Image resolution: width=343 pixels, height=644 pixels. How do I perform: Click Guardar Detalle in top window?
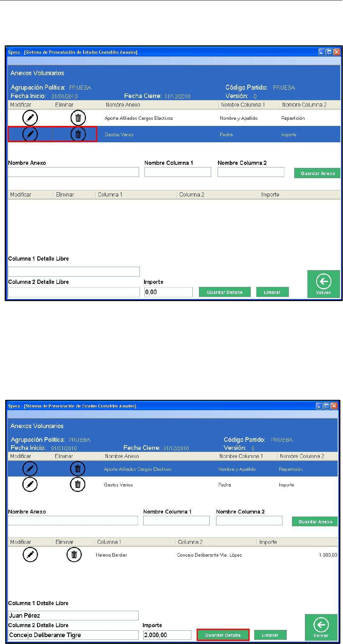coord(224,292)
